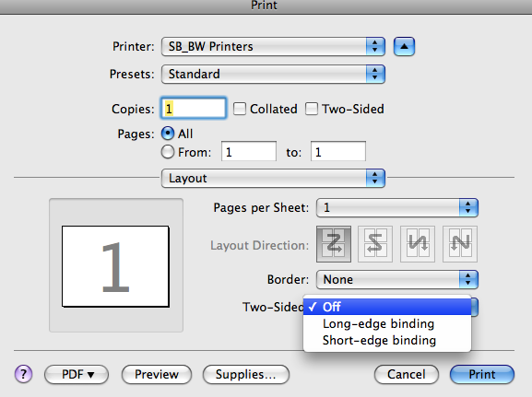532x397 pixels.
Task: Click the 'to' page number field
Action: pos(338,152)
